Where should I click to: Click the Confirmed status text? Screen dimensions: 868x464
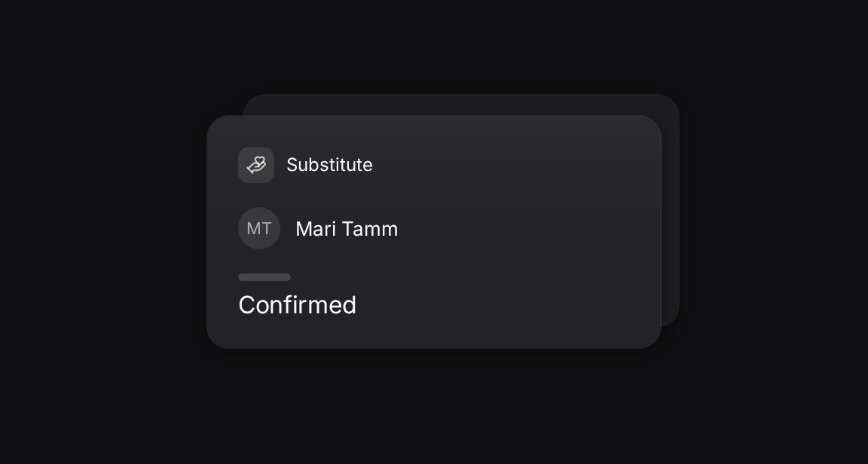[298, 305]
